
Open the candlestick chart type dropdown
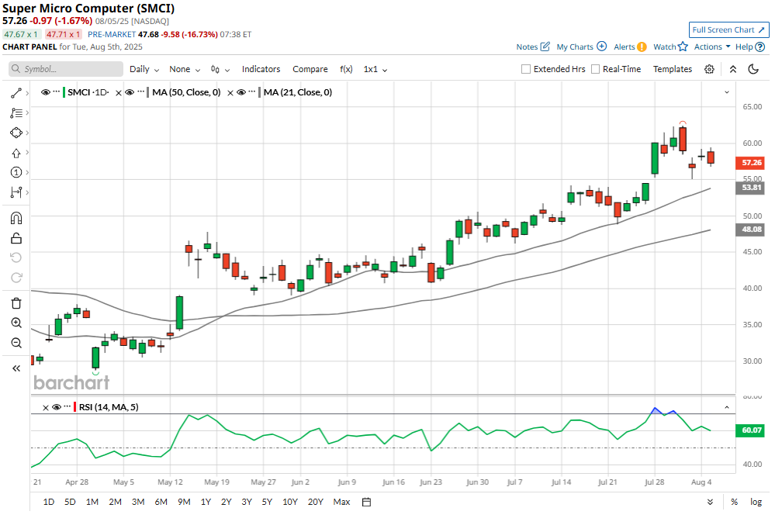220,69
